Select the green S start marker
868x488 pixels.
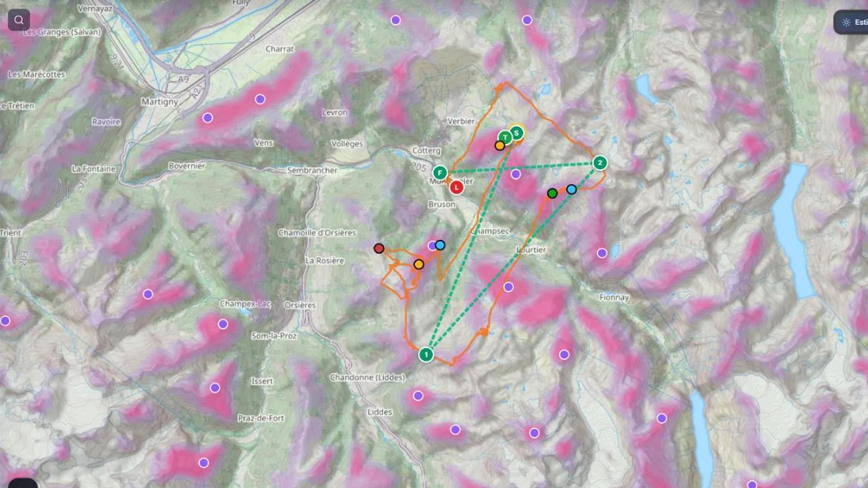coord(516,133)
